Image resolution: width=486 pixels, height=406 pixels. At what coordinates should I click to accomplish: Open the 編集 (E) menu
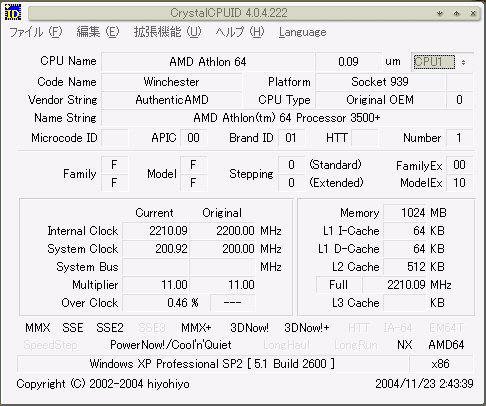click(98, 32)
